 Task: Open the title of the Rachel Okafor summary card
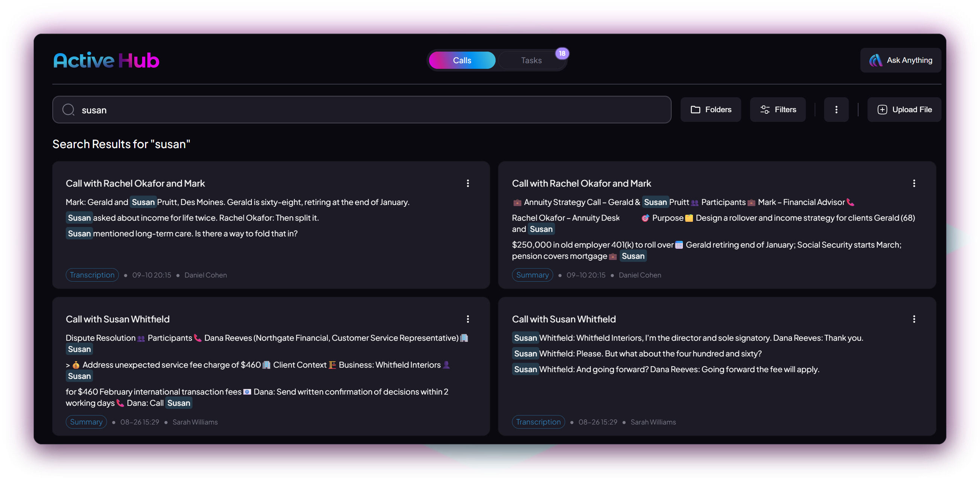pos(581,183)
